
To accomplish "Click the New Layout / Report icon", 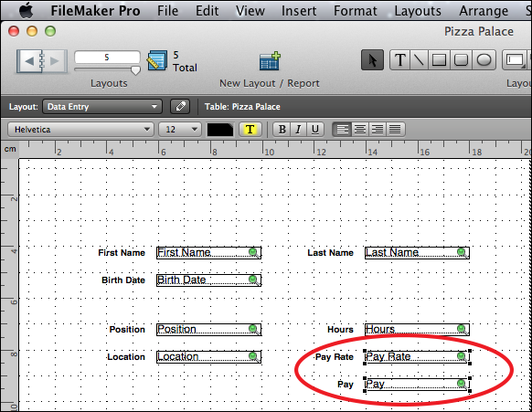I will (x=270, y=61).
